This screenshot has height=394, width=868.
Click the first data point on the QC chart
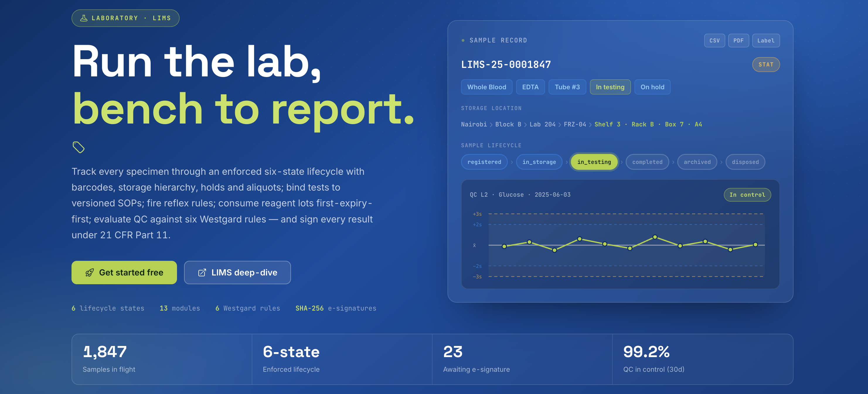coord(504,246)
